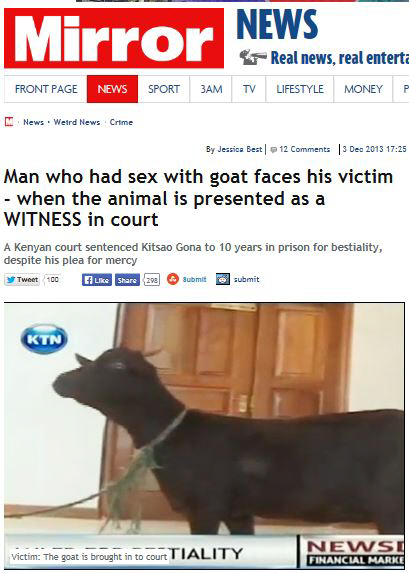Open the 3AM section tab
The height and width of the screenshot is (573, 409).
pos(211,89)
